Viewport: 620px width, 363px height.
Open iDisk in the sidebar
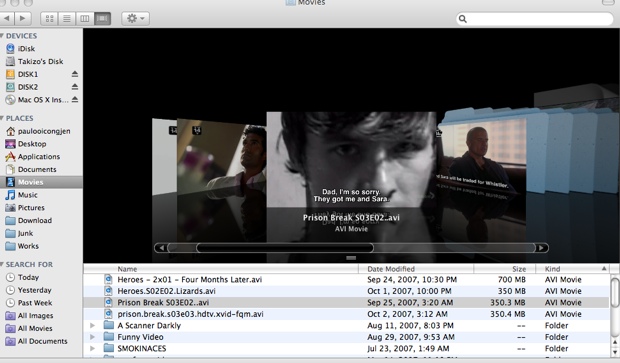26,49
